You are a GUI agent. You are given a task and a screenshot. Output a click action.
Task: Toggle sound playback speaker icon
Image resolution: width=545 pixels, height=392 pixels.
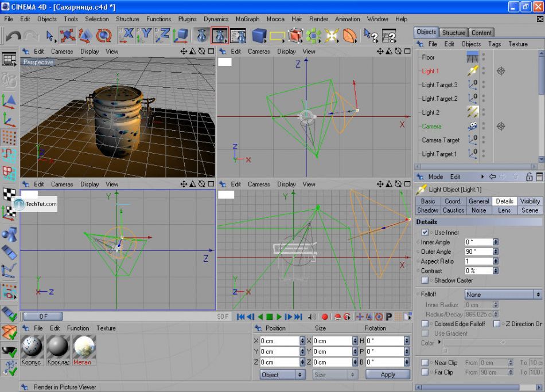(x=312, y=317)
